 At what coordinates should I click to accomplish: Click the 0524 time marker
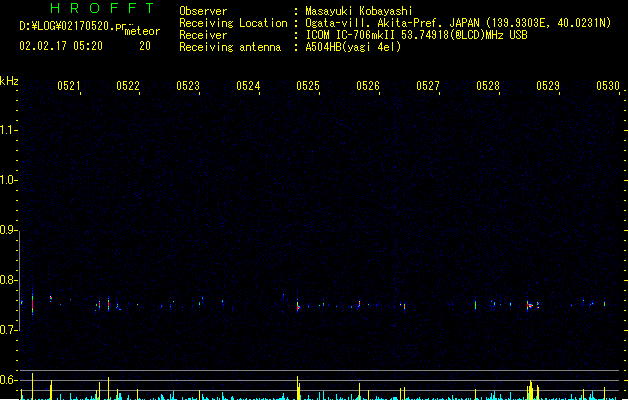coord(248,86)
